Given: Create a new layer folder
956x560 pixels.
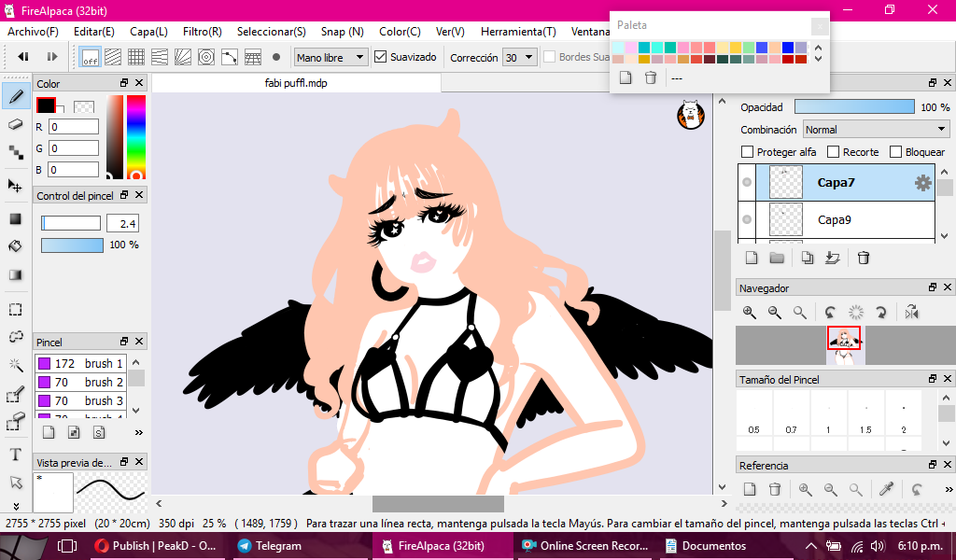Looking at the screenshot, I should [776, 258].
